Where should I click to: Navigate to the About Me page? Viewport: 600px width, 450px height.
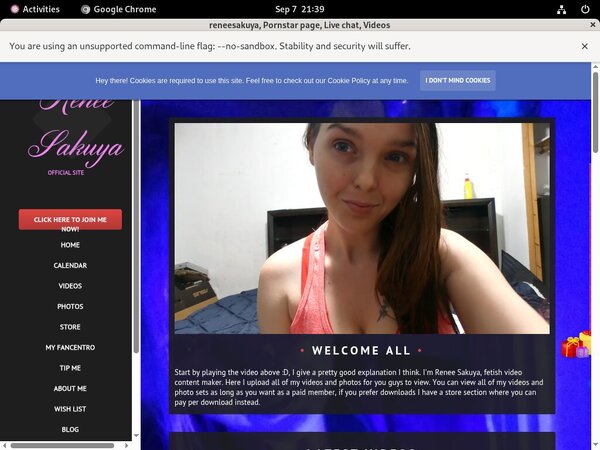pyautogui.click(x=70, y=388)
